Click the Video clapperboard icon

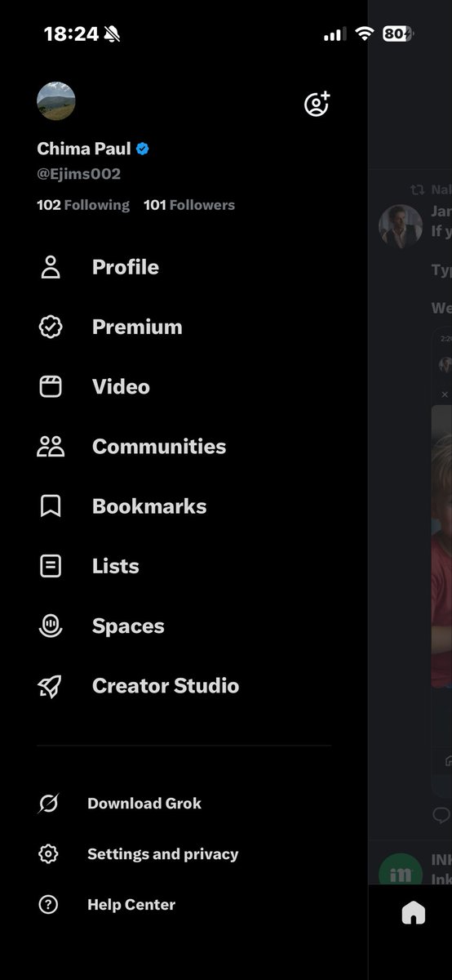[51, 386]
